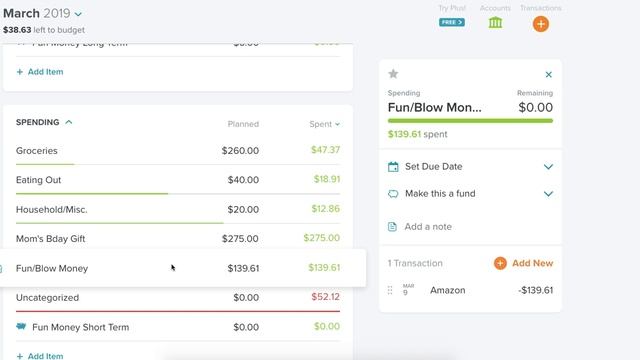The image size is (640, 360).
Task: Click the 1 Transaction label
Action: [415, 263]
